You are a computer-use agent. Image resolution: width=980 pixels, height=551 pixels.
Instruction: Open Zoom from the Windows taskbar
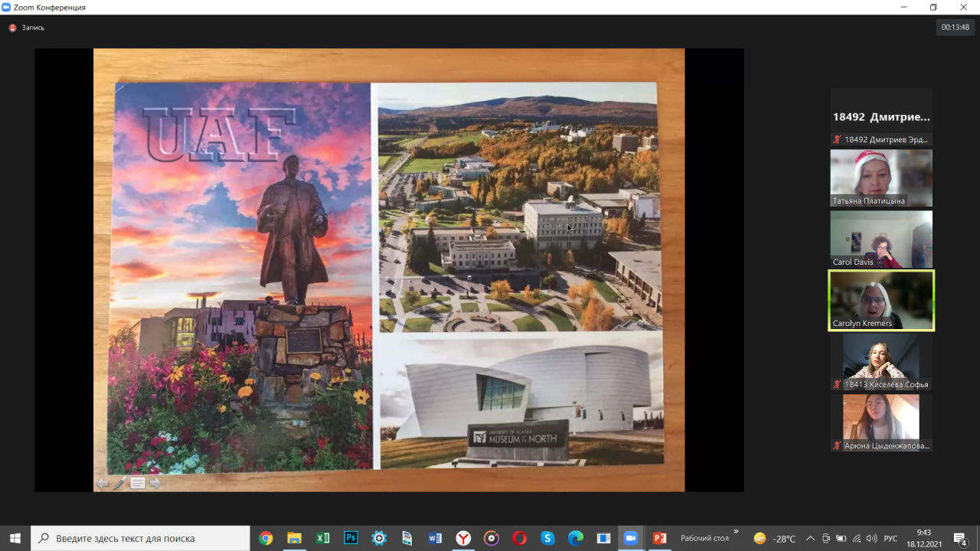(x=630, y=538)
